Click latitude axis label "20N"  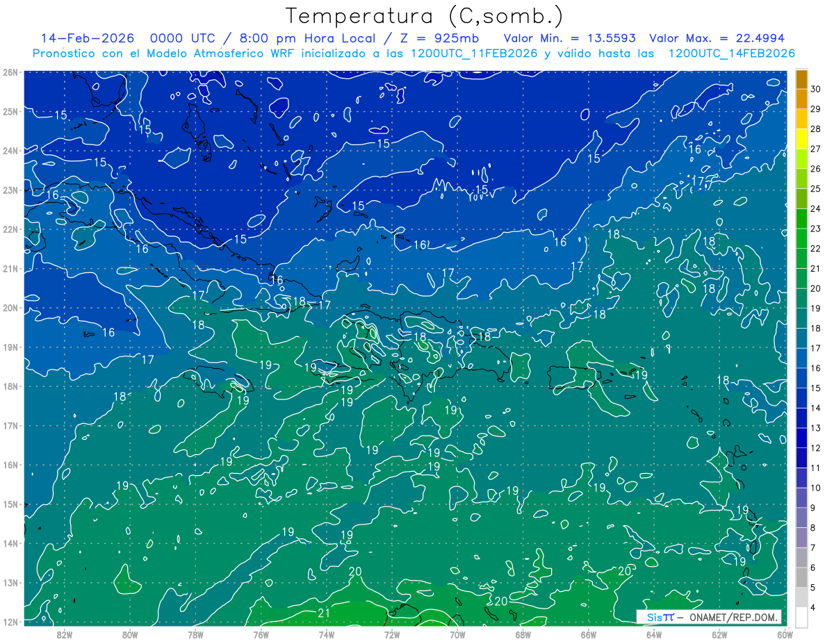10,308
